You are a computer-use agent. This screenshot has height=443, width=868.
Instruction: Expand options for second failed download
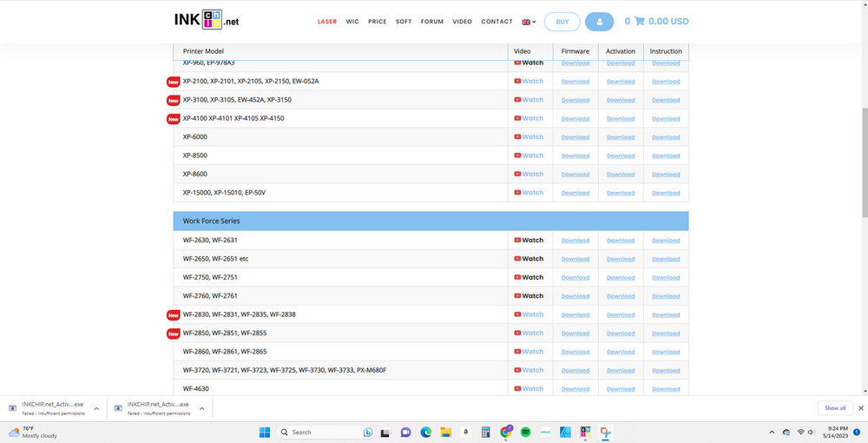coord(201,408)
